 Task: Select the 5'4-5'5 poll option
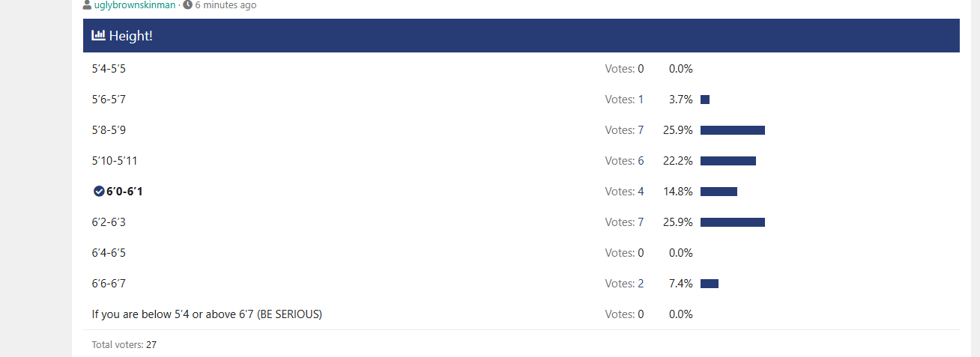pos(109,69)
